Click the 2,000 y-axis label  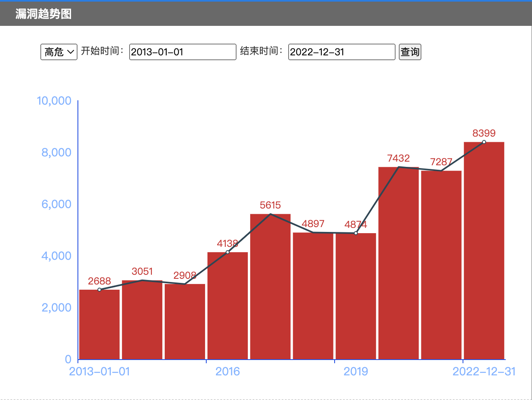click(x=57, y=307)
